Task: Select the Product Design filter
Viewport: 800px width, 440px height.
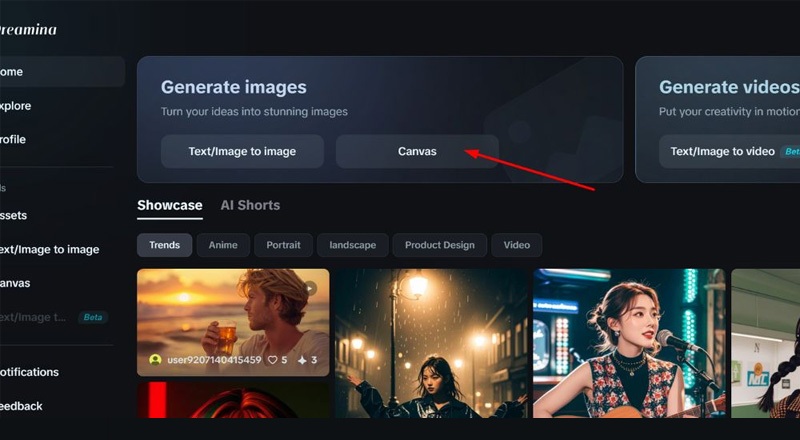Action: point(439,245)
